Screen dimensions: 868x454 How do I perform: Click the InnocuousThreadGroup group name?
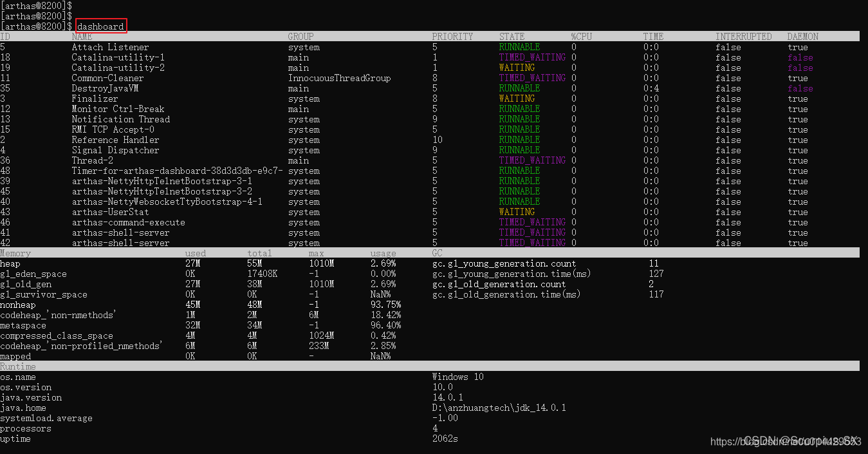tap(339, 78)
